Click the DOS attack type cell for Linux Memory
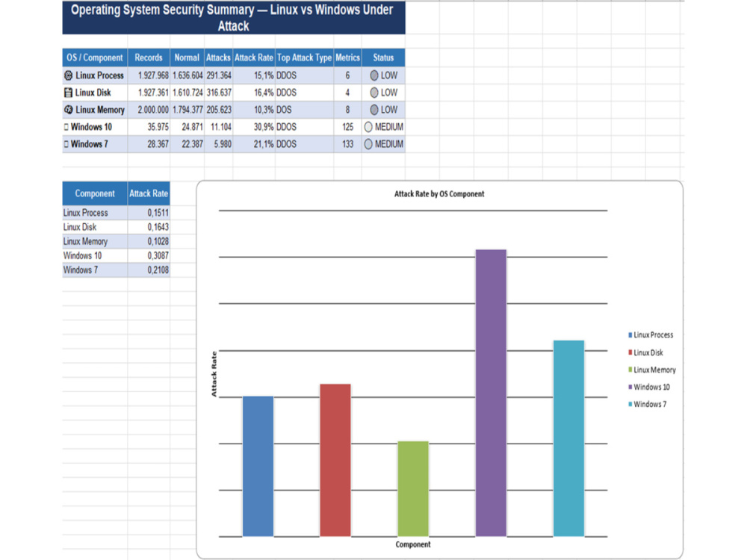 pyautogui.click(x=305, y=110)
